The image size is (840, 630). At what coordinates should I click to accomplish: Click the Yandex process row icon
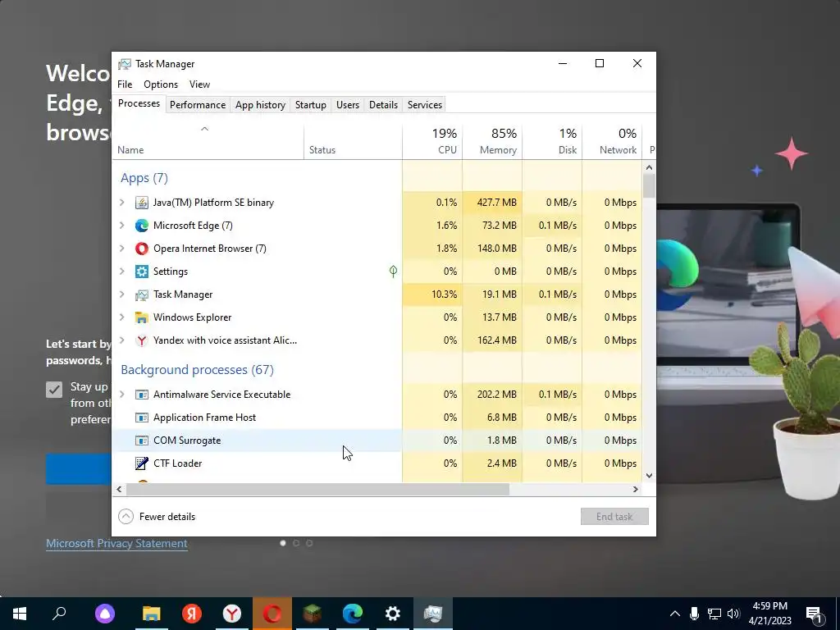point(141,340)
